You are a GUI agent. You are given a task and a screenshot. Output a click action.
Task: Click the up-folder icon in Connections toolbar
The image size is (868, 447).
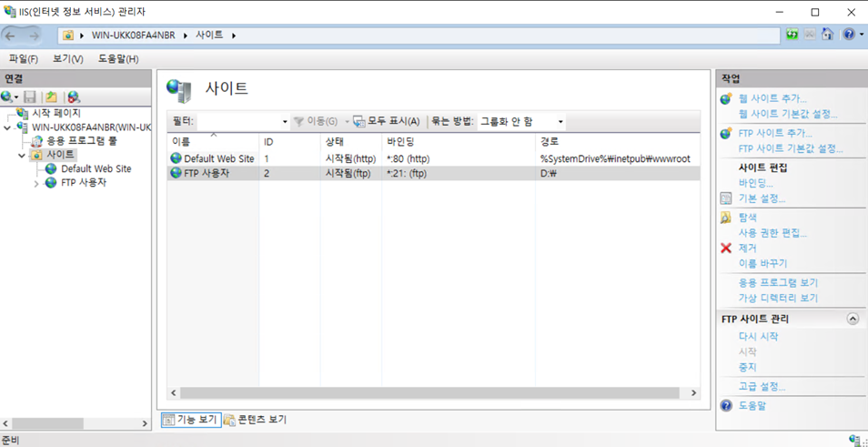point(52,97)
